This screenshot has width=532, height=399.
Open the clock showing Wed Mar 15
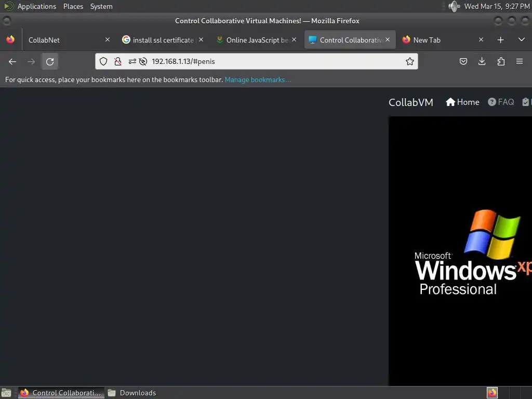click(x=497, y=6)
